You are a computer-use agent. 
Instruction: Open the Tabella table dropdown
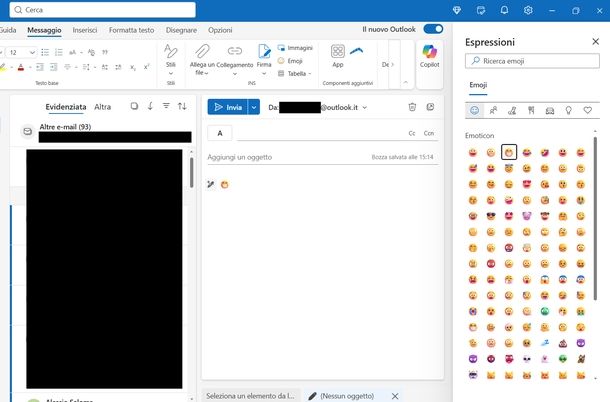294,74
